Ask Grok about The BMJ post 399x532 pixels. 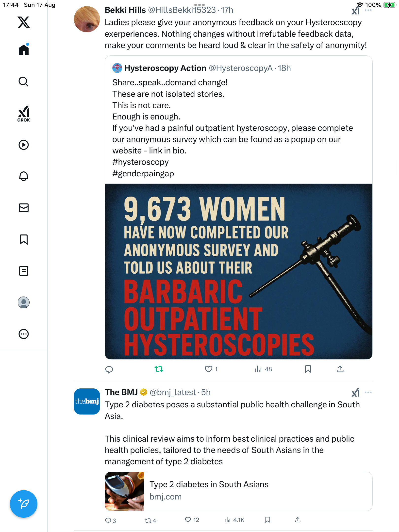(x=355, y=392)
